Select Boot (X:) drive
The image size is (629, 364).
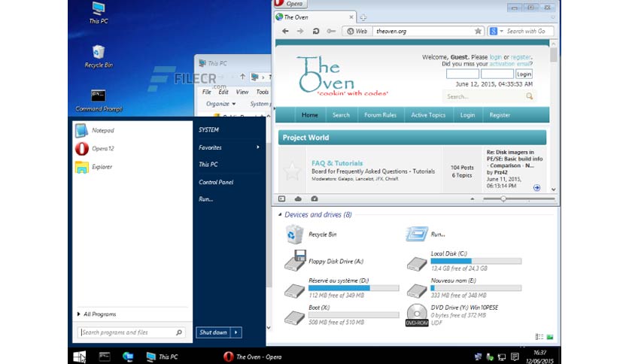pyautogui.click(x=342, y=314)
